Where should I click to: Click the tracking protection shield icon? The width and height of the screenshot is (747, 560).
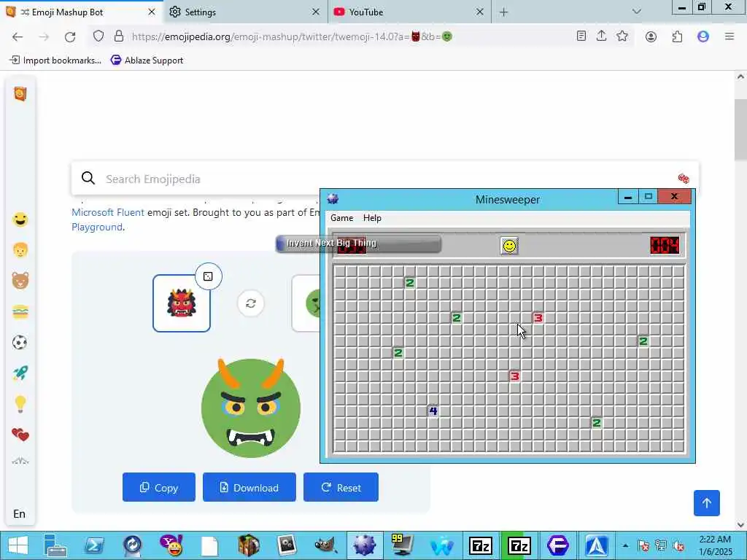tap(98, 36)
